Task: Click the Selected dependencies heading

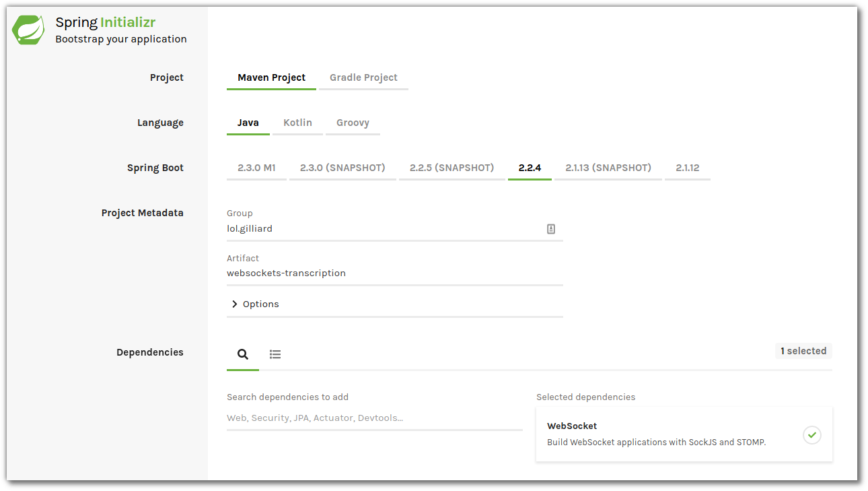Action: point(585,397)
